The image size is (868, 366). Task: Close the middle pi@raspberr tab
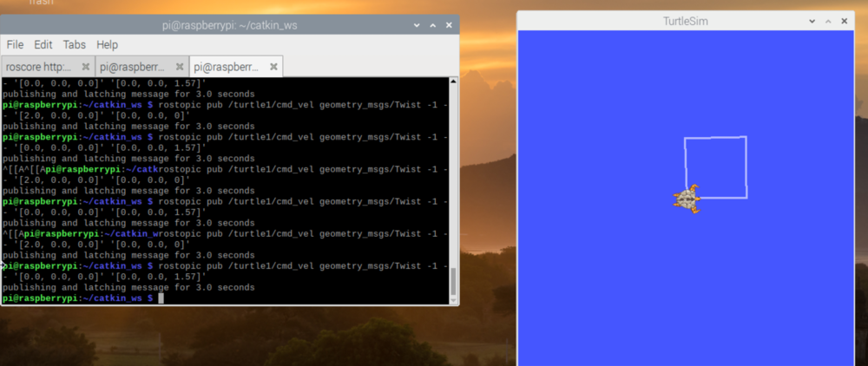(180, 66)
